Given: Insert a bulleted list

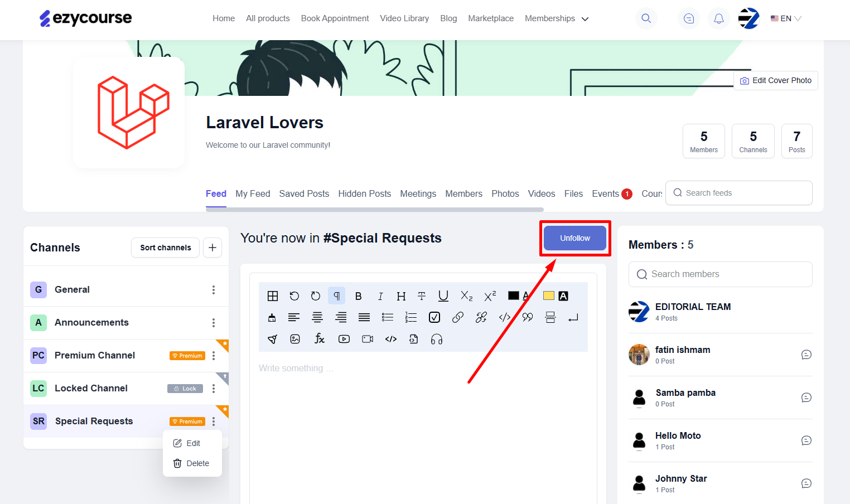Looking at the screenshot, I should click(388, 317).
